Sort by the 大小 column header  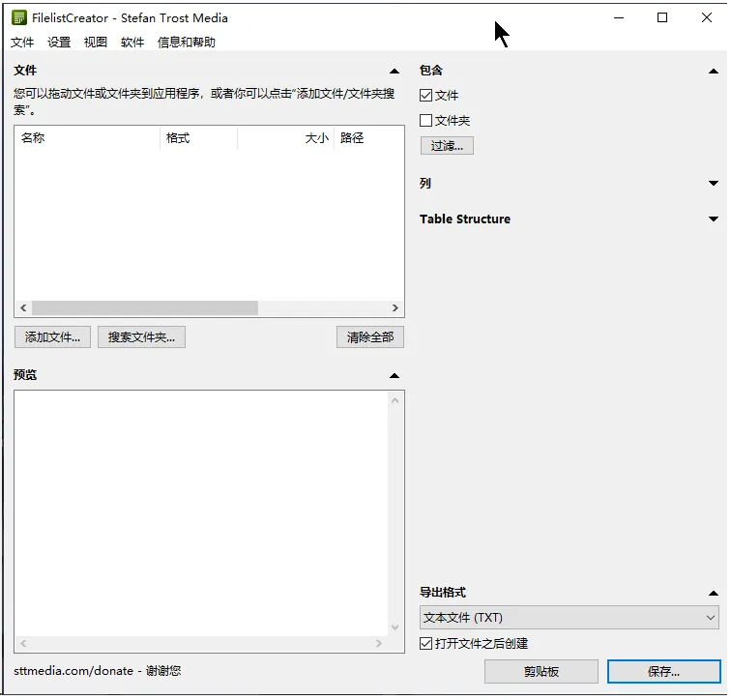pyautogui.click(x=286, y=138)
